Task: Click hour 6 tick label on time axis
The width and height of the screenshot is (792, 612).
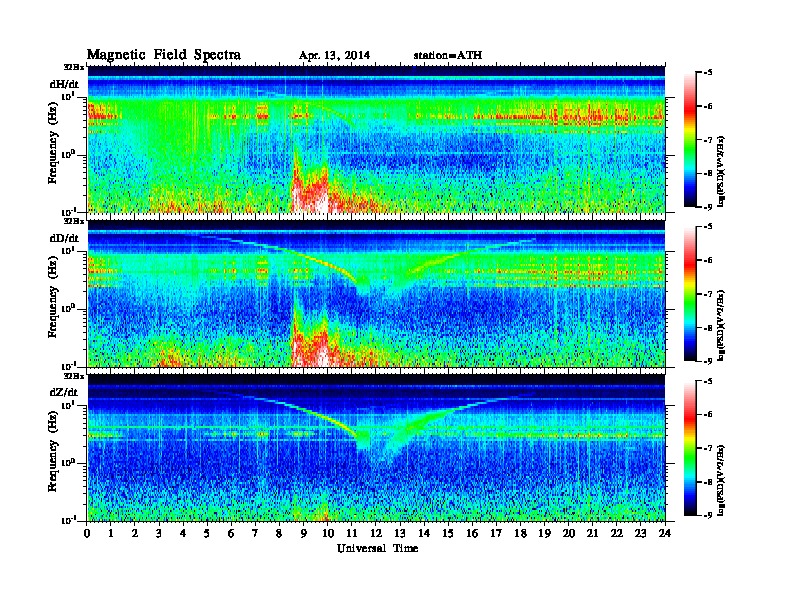Action: pyautogui.click(x=231, y=534)
